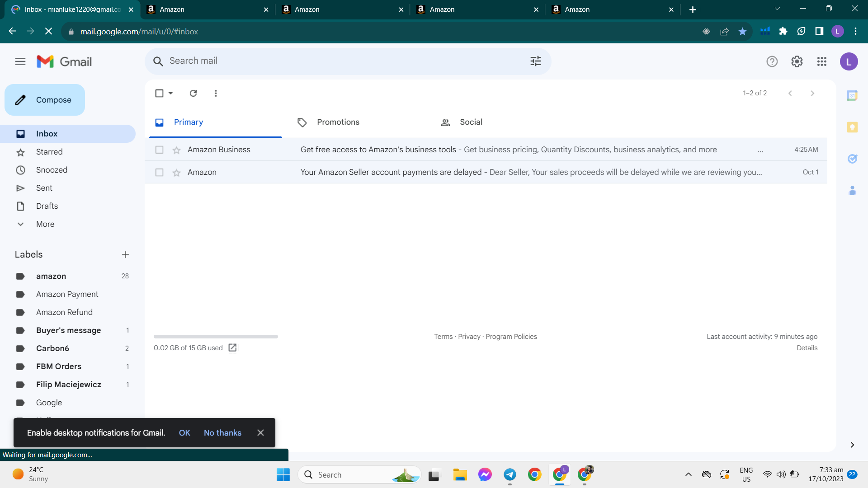The image size is (868, 488).
Task: Switch to the Primary tab
Action: click(216, 122)
